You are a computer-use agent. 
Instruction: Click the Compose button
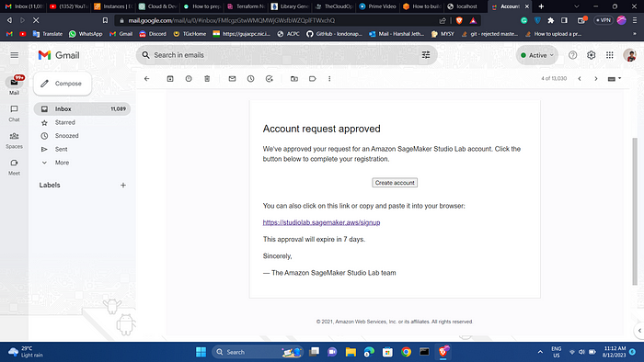point(63,84)
